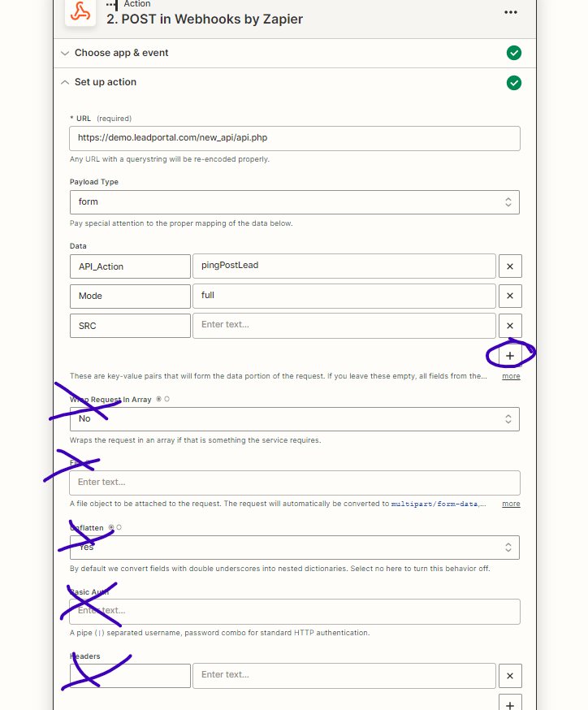Click the Headers value field
The height and width of the screenshot is (710, 588).
tap(344, 676)
